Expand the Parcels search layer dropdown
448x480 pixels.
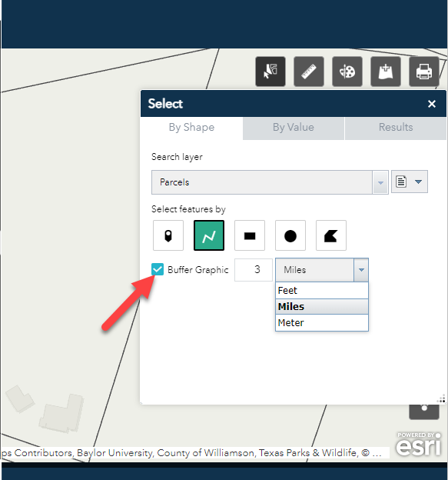coord(380,182)
